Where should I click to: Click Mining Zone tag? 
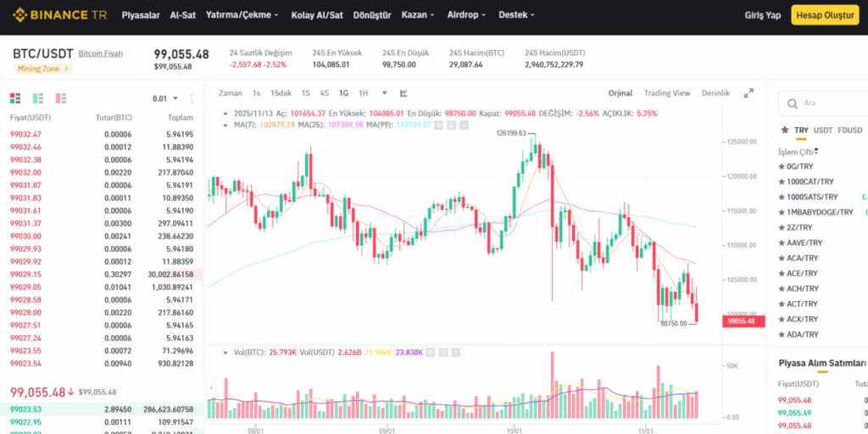click(44, 69)
